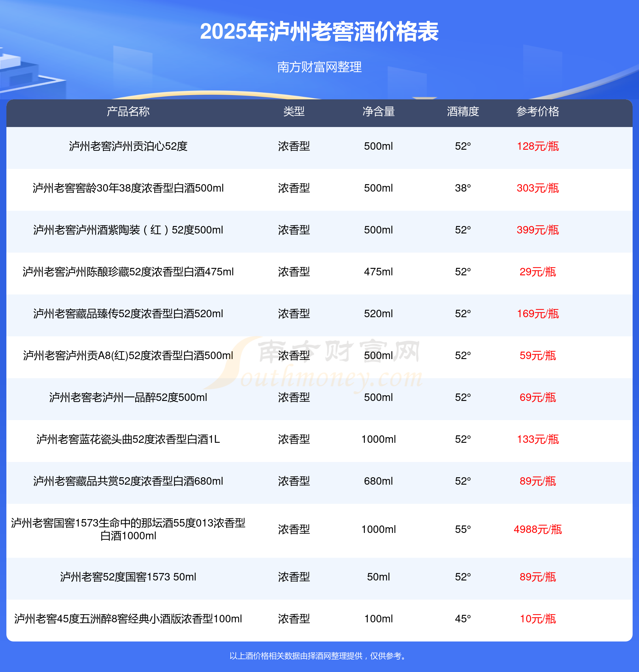Click 52° in the 泸州贡A8(红) row
639x672 pixels.
click(x=463, y=356)
